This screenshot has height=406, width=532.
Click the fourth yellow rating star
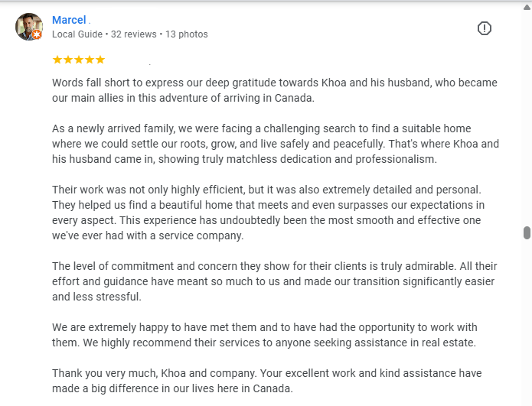pyautogui.click(x=90, y=60)
